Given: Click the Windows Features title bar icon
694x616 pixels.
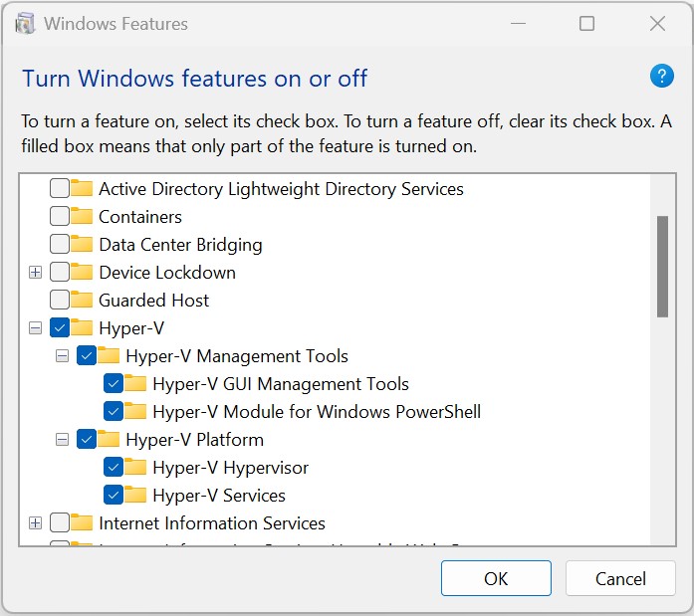Looking at the screenshot, I should point(26,24).
